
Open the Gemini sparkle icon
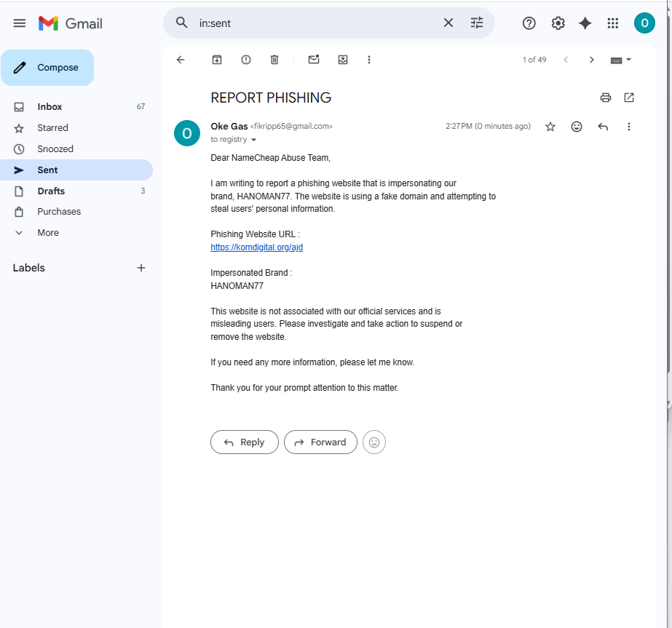point(585,23)
